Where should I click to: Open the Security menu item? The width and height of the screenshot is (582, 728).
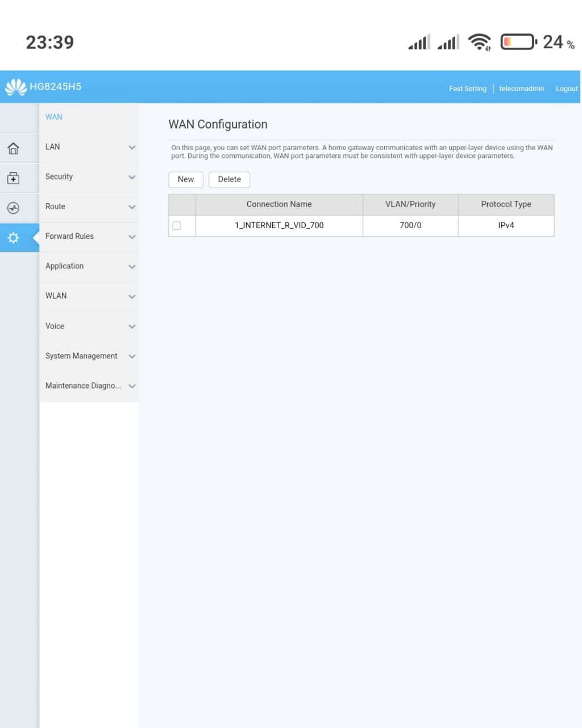coord(89,177)
